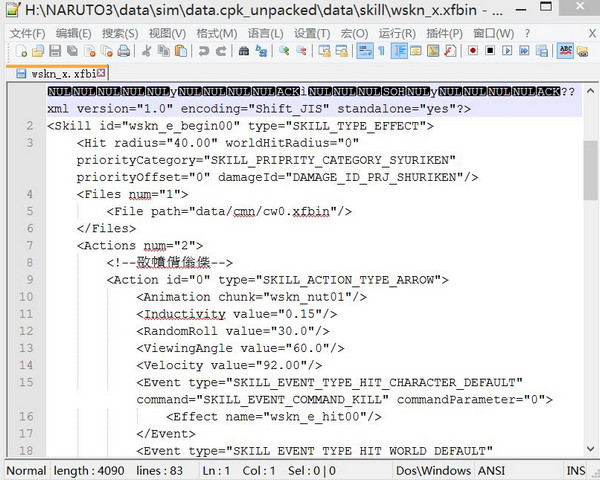The width and height of the screenshot is (600, 480).
Task: Run the macro multiple times icon
Action: (x=524, y=51)
